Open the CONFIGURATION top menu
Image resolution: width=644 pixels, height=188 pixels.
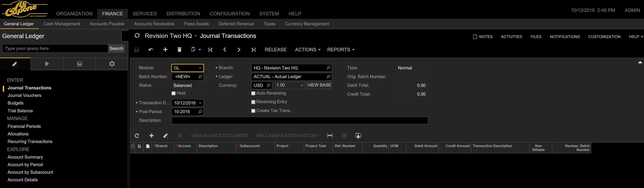point(230,14)
